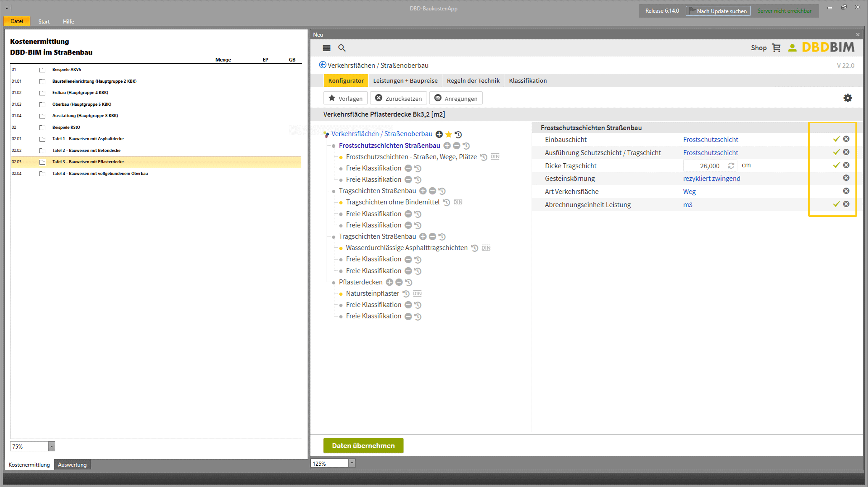Viewport: 868px width, 487px height.
Task: Click history icon for Tragschichten ohne Bindemittel
Action: 446,202
